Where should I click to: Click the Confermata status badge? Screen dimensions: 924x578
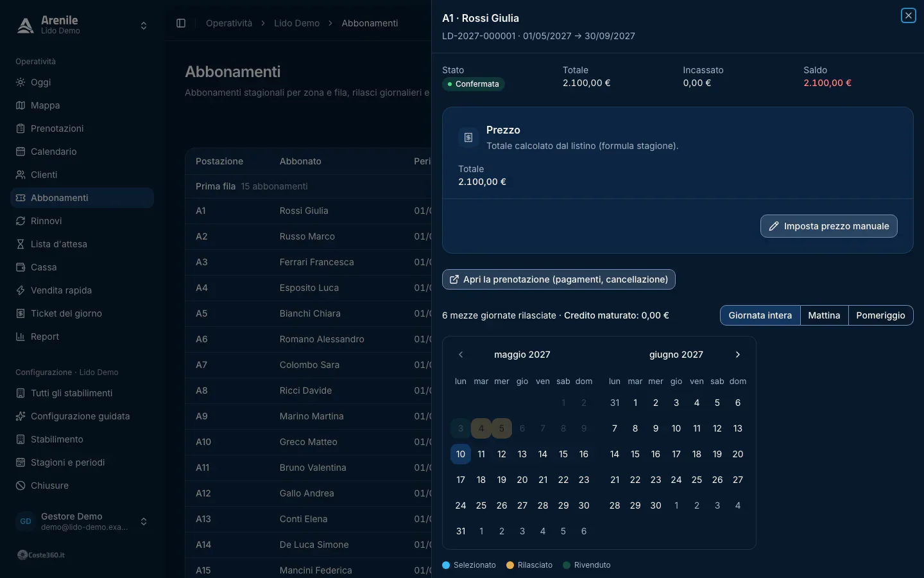coord(474,84)
